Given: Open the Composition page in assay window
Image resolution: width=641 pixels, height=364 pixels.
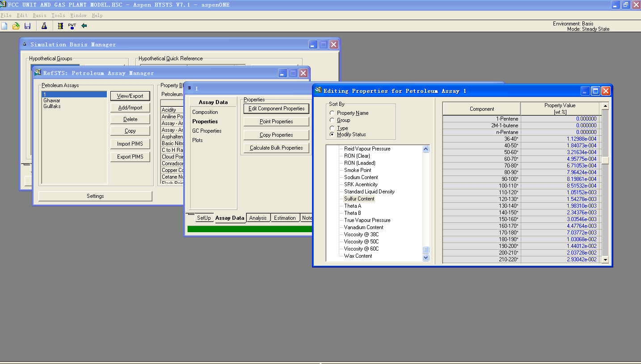Looking at the screenshot, I should click(x=205, y=112).
